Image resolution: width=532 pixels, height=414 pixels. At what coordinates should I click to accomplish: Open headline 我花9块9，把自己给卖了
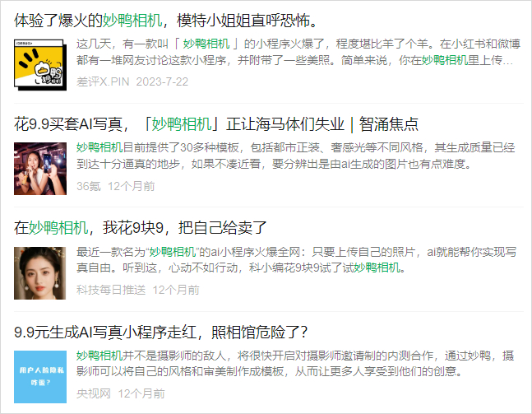[140, 227]
